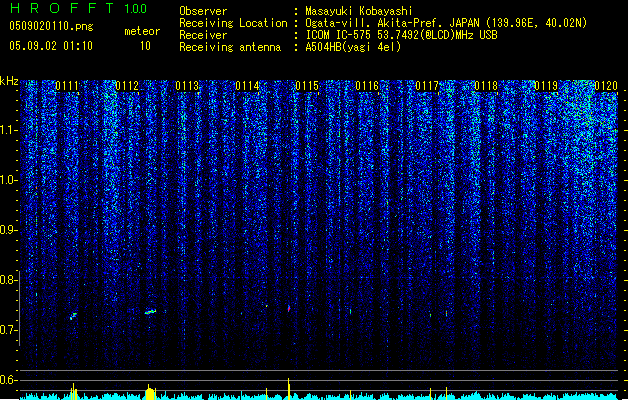Click the 0119 time marker

[x=546, y=86]
